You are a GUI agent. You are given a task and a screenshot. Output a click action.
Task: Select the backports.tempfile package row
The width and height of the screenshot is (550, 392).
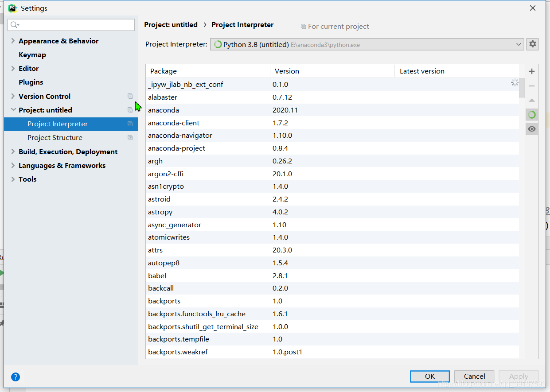point(332,339)
